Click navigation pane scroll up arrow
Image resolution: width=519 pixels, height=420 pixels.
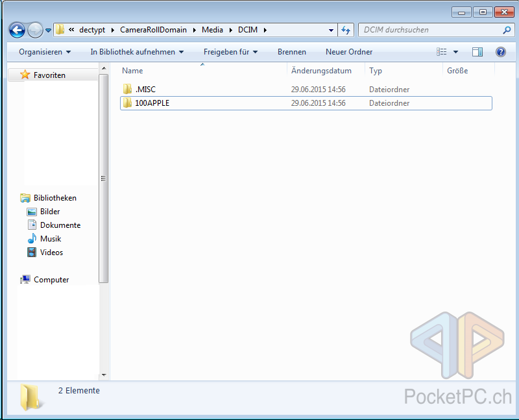point(104,68)
